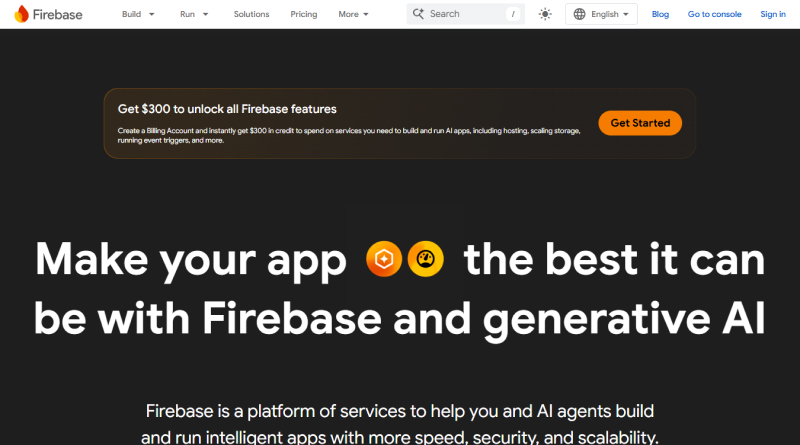Click the globe icon in language selector
The height and width of the screenshot is (445, 800).
click(580, 14)
